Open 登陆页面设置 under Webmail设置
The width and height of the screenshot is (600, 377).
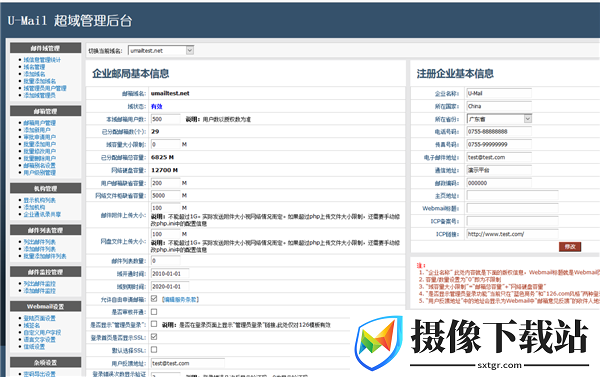(39, 318)
